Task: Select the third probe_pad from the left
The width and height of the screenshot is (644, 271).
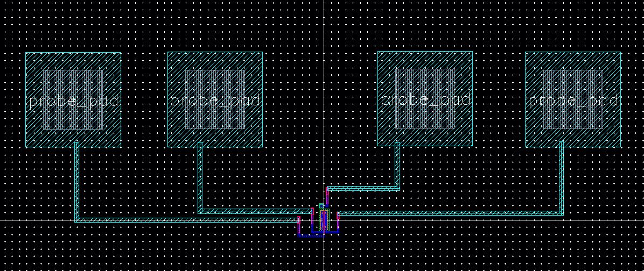Action: [x=425, y=98]
